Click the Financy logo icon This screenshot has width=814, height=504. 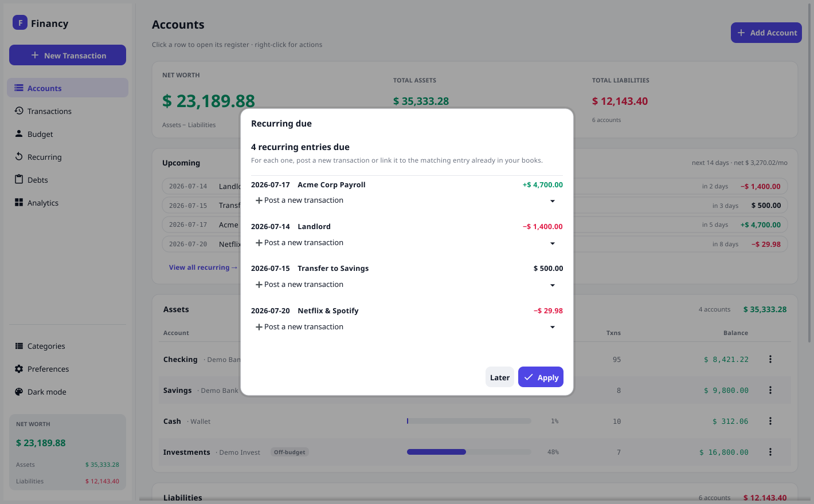coord(20,22)
